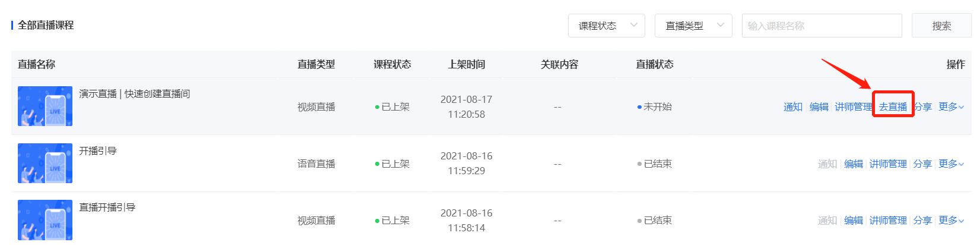Click the 演示直播 course thumbnail image
The width and height of the screenshot is (980, 245).
(x=45, y=106)
